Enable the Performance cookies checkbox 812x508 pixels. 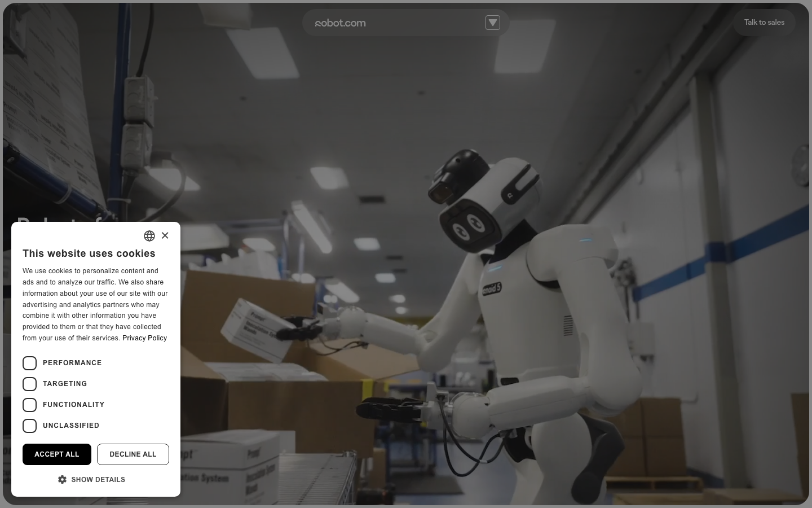coord(29,363)
